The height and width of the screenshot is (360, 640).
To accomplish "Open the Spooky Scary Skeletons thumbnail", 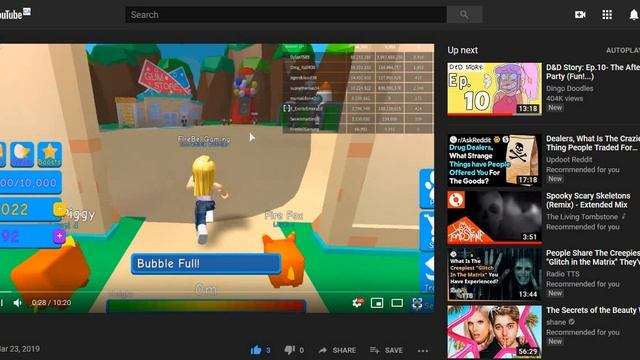I will tap(494, 217).
